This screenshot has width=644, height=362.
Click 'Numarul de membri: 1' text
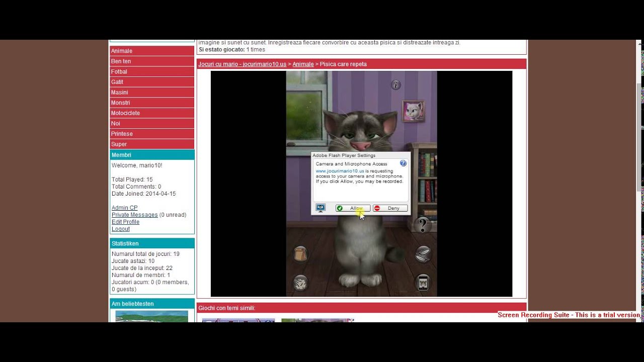(x=141, y=275)
